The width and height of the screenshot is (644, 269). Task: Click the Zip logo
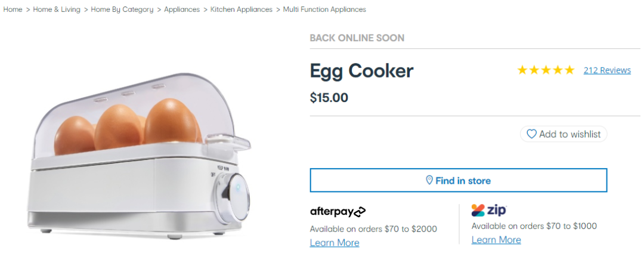(x=489, y=211)
